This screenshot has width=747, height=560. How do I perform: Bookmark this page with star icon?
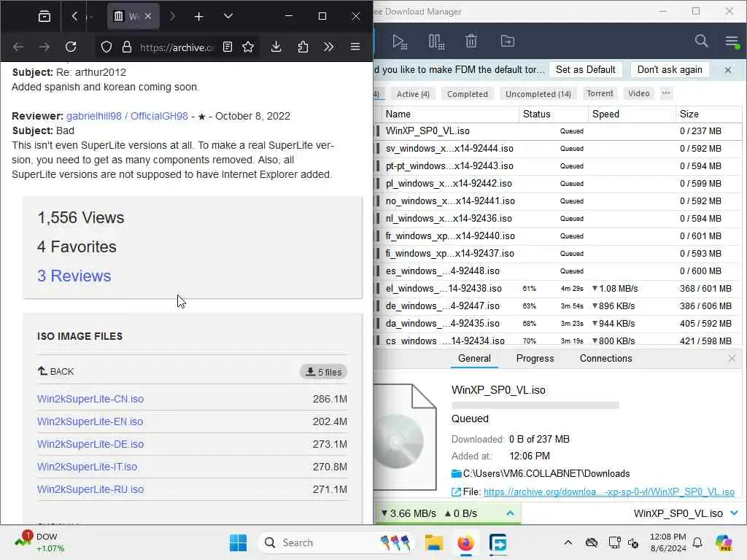(248, 47)
